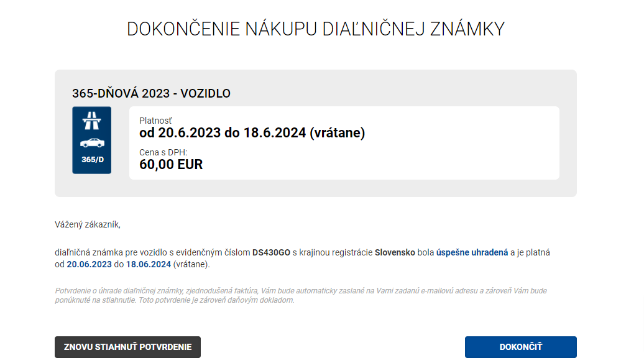The image size is (644, 363).
Task: Click the Cena s DPH label
Action: (163, 152)
